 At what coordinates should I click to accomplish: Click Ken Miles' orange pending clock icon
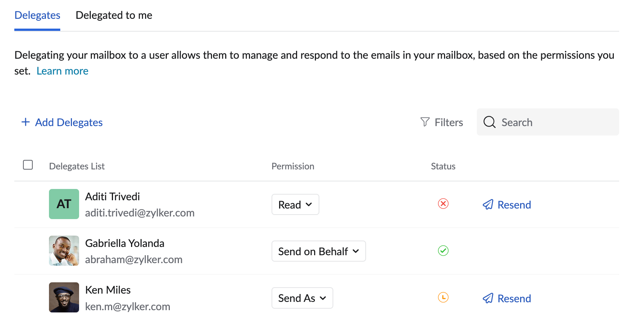click(x=443, y=297)
